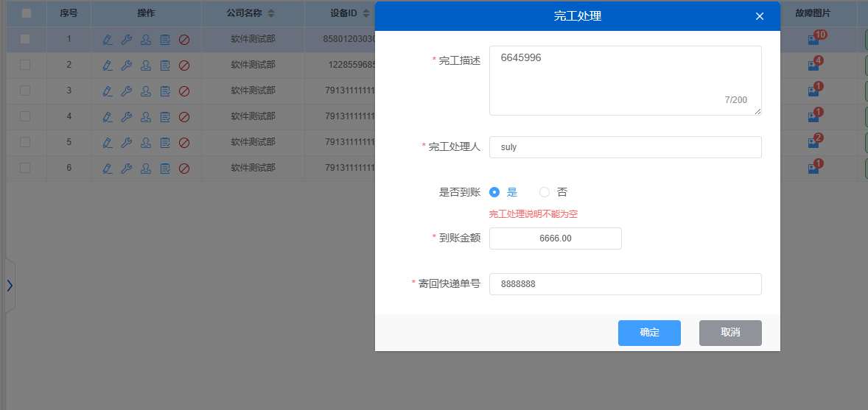
Task: Expand the collapsed left side panel arrow
Action: (10, 286)
